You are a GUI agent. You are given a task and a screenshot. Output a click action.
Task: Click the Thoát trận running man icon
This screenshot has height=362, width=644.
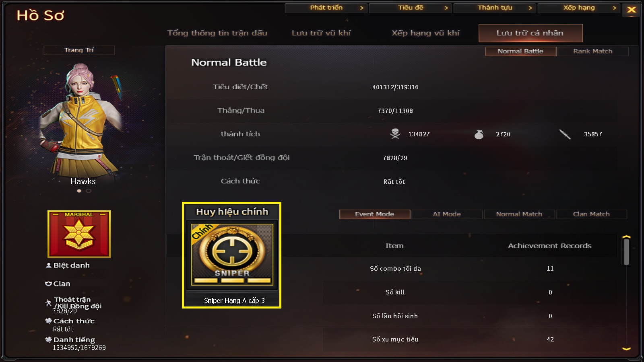(48, 302)
